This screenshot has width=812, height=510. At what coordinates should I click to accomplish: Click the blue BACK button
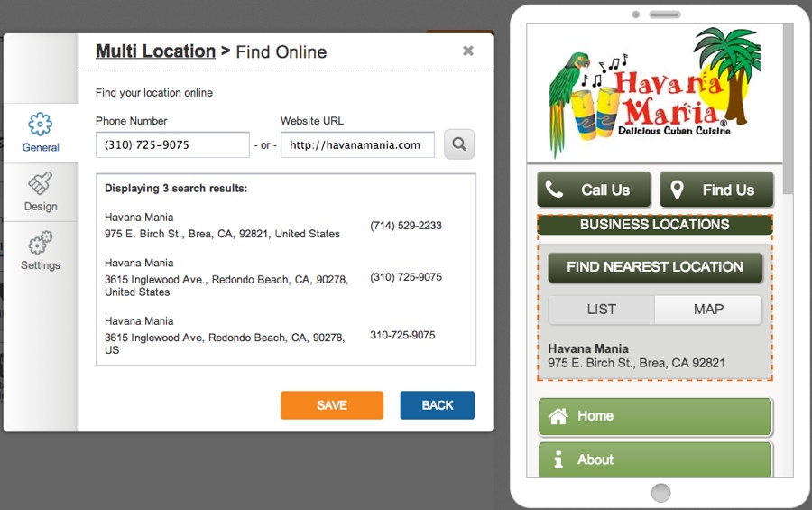(437, 405)
